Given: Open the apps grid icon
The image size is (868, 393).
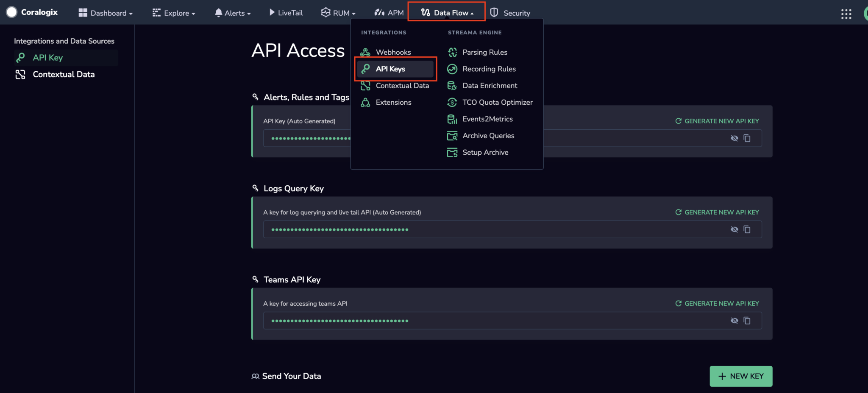Looking at the screenshot, I should pos(846,14).
